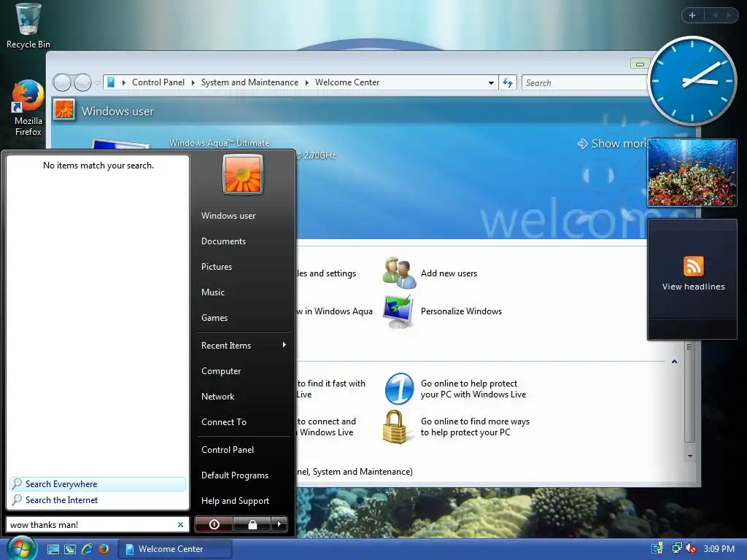Click Add new users text
This screenshot has width=747, height=560.
click(x=449, y=273)
